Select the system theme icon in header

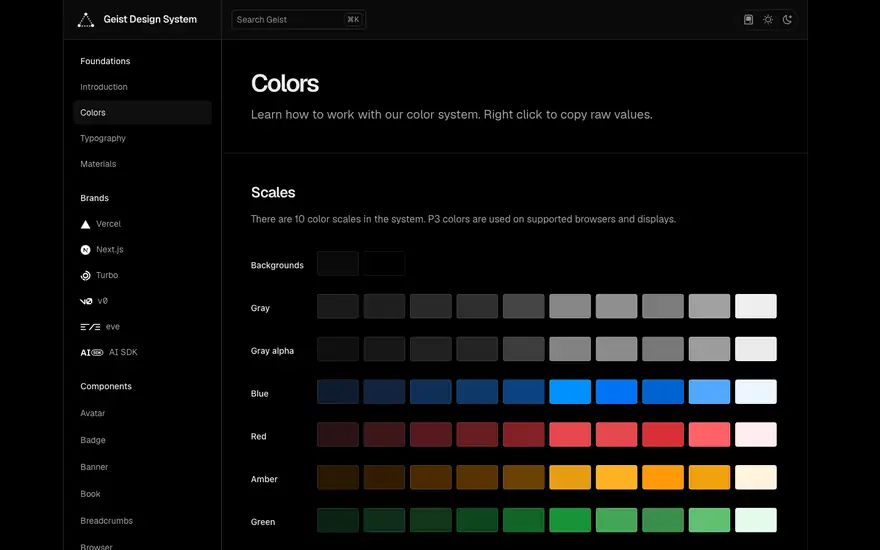[748, 20]
